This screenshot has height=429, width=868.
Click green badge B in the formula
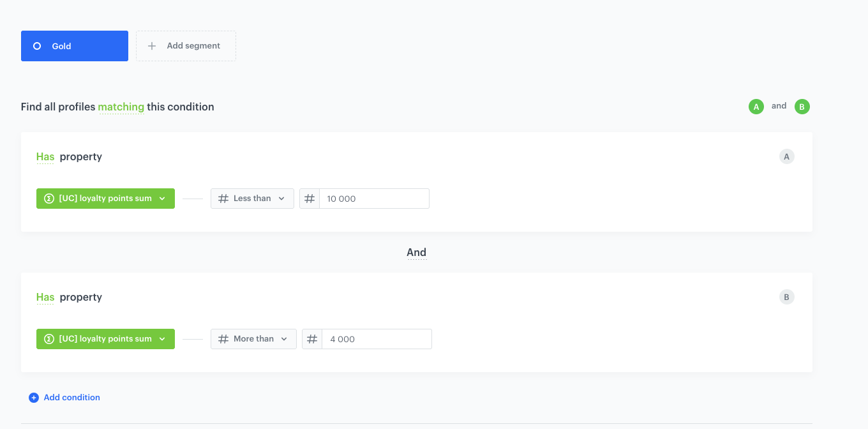802,107
